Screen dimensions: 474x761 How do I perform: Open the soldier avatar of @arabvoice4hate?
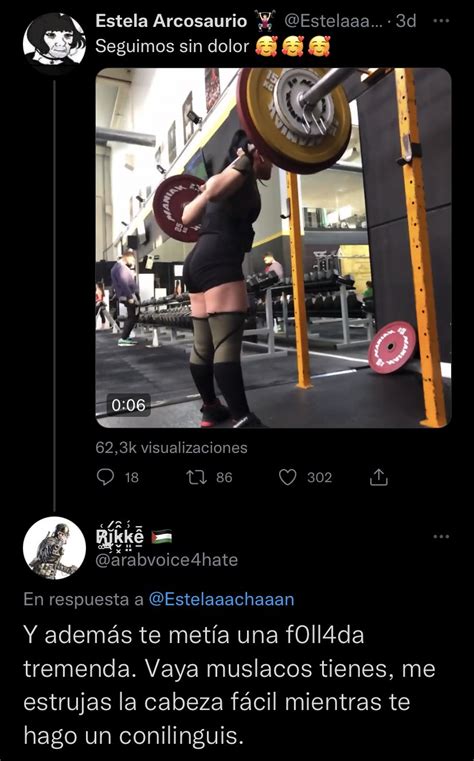coord(54,548)
